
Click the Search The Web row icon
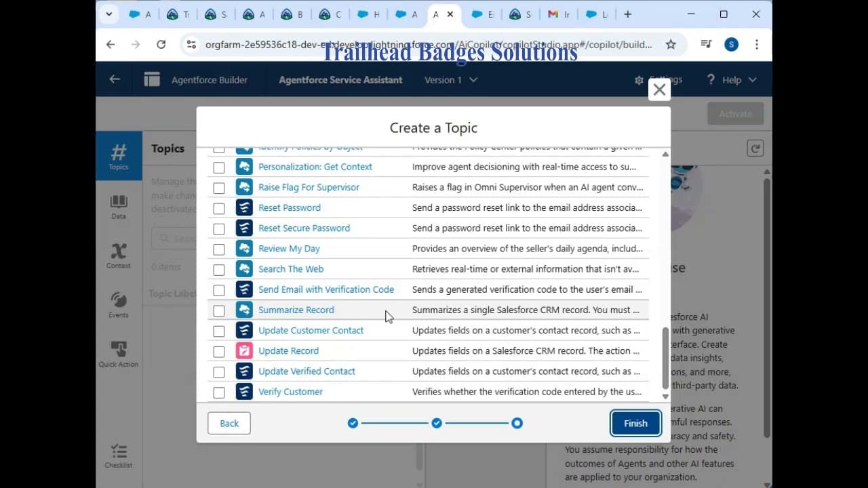244,269
